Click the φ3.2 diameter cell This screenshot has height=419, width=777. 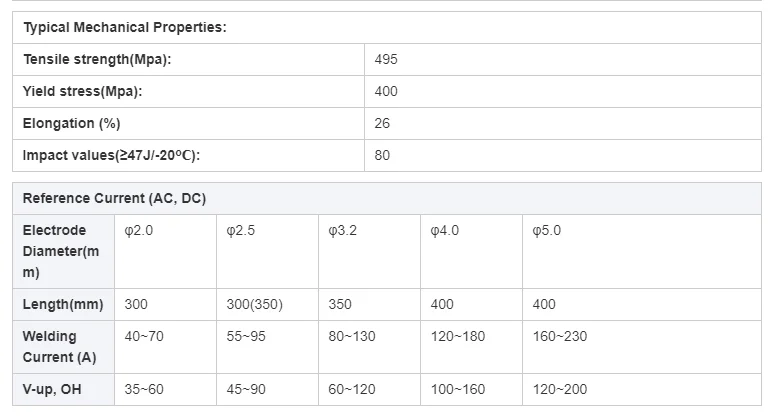pyautogui.click(x=343, y=230)
